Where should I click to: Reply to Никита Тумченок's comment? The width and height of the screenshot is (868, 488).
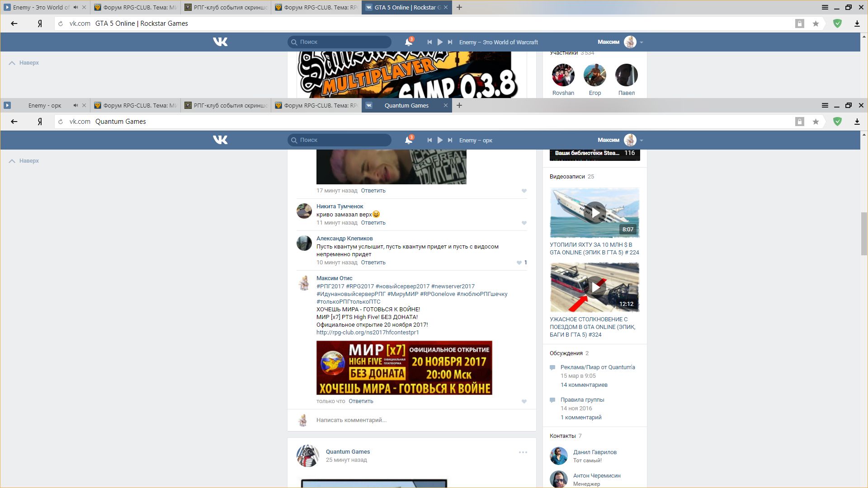(373, 223)
